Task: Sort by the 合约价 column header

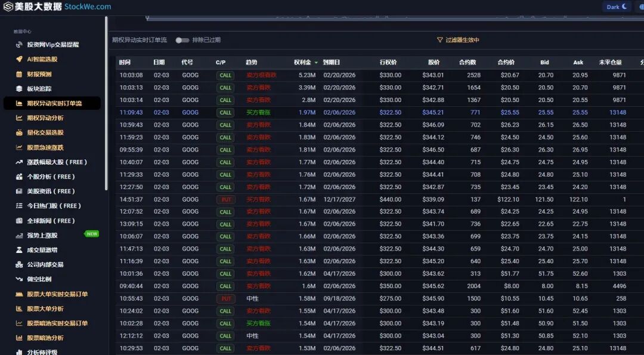Action: pyautogui.click(x=506, y=63)
